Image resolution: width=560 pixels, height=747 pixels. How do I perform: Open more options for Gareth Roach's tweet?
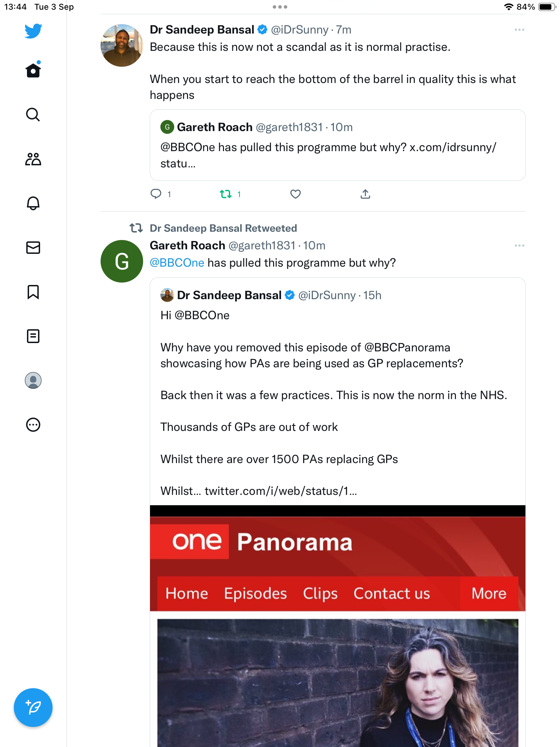pyautogui.click(x=519, y=246)
